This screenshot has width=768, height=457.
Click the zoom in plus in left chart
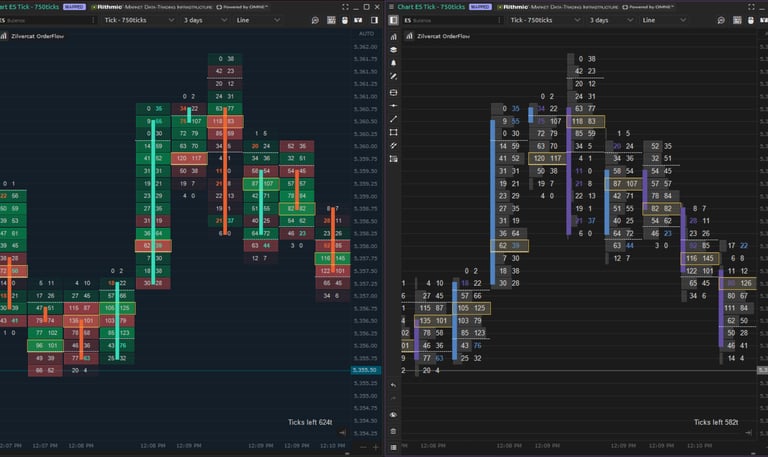click(x=376, y=447)
